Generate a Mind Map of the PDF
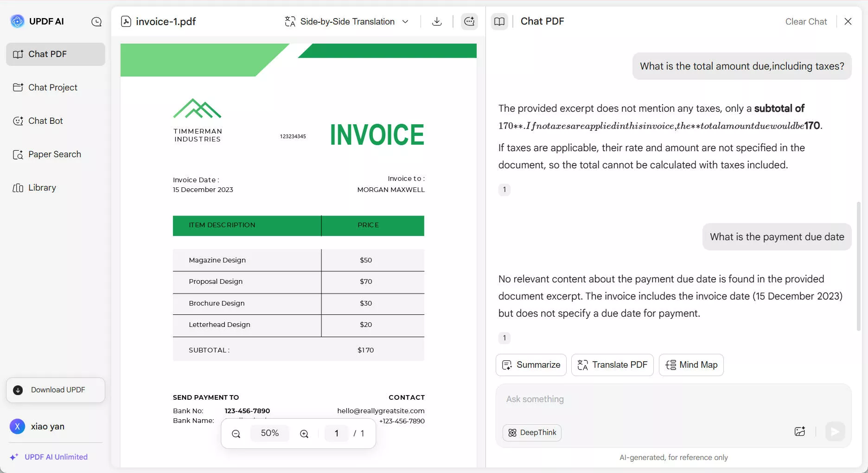Screen dimensions: 868x473 tap(691, 365)
